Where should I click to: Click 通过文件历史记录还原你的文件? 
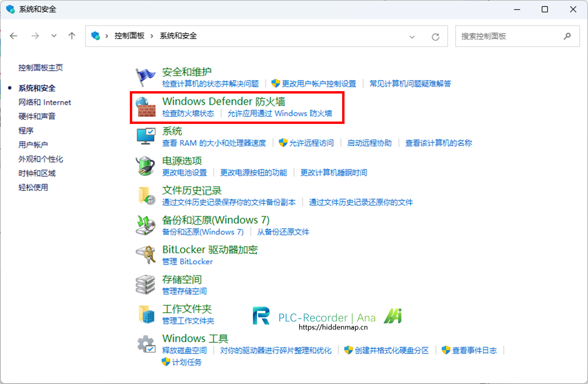tap(361, 202)
